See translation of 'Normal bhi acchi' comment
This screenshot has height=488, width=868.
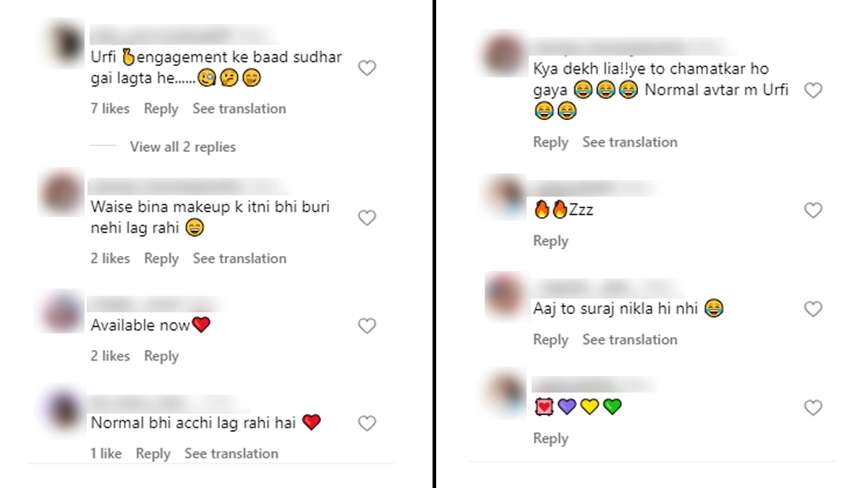point(231,453)
